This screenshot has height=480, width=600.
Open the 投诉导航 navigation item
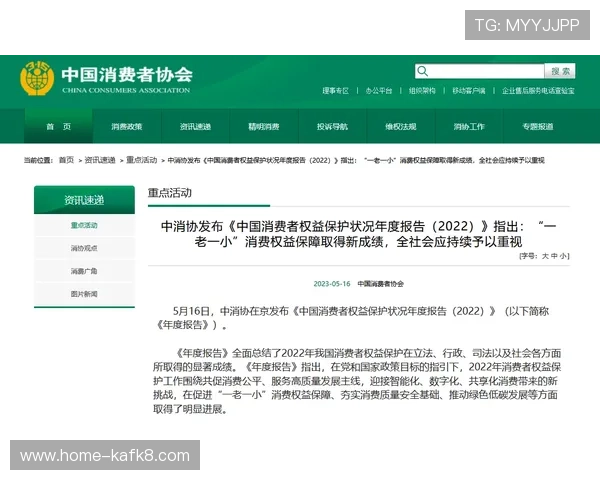coord(332,126)
